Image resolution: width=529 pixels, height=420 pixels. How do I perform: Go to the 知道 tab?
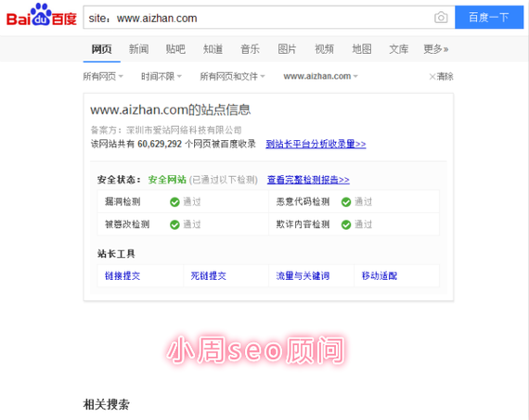click(213, 49)
